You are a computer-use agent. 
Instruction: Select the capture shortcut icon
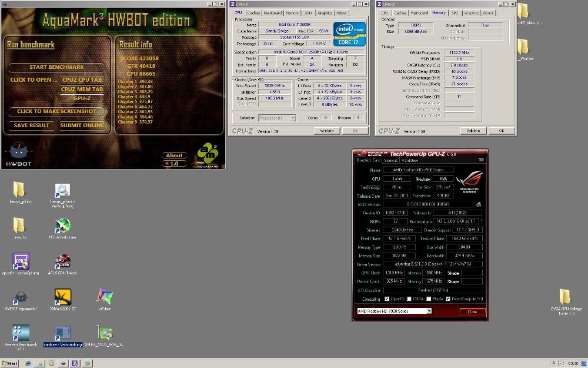click(x=62, y=333)
